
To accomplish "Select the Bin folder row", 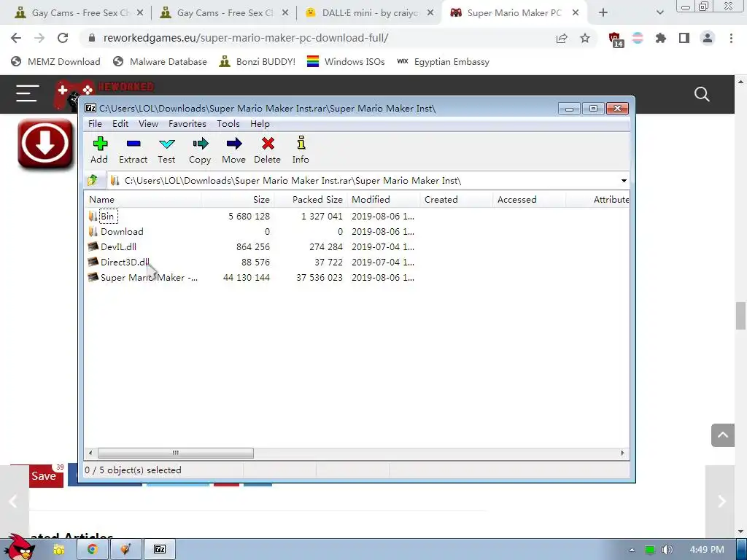I will (356, 216).
